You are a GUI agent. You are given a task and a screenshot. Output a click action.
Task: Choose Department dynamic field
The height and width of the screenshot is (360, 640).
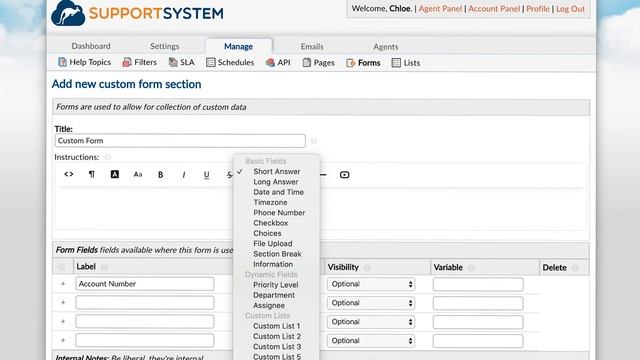(274, 295)
